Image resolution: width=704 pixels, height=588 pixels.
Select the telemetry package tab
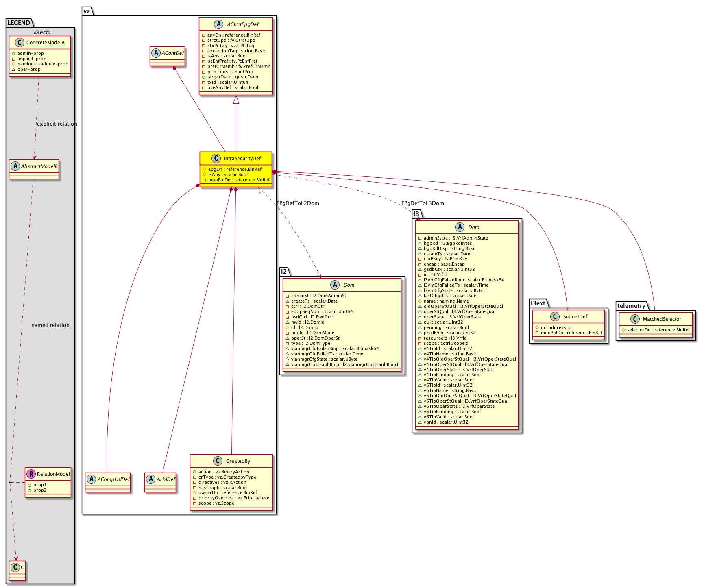coord(631,306)
